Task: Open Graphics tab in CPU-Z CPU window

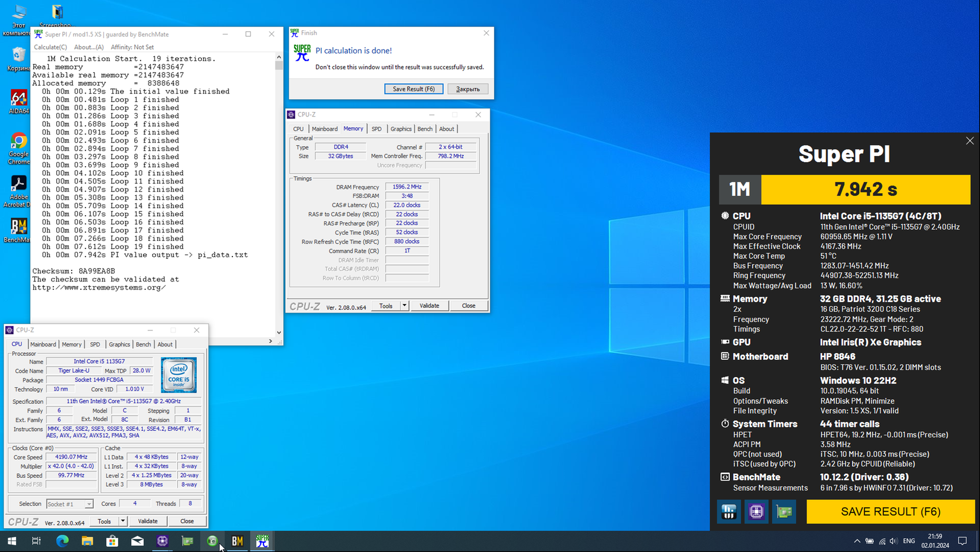Action: coord(119,344)
